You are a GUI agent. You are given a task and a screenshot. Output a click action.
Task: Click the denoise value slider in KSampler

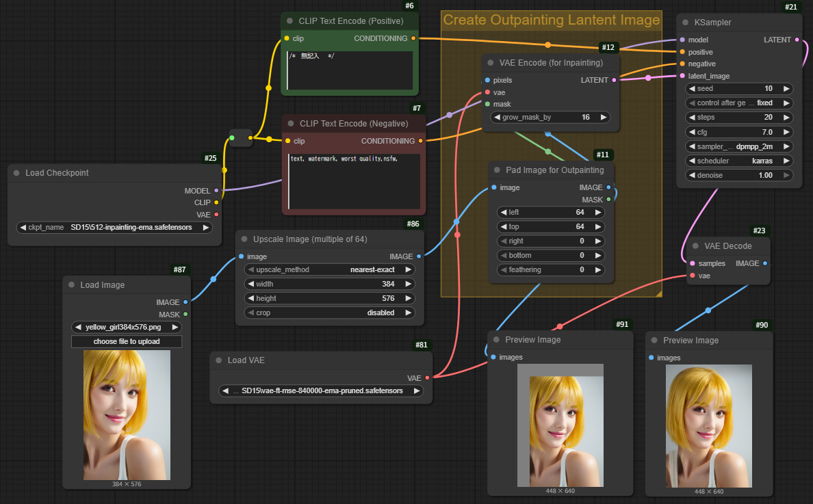(739, 175)
